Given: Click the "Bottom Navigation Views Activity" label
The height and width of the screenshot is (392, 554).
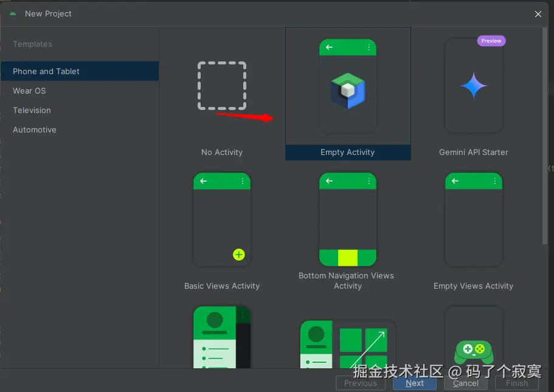Looking at the screenshot, I should click(x=346, y=281).
